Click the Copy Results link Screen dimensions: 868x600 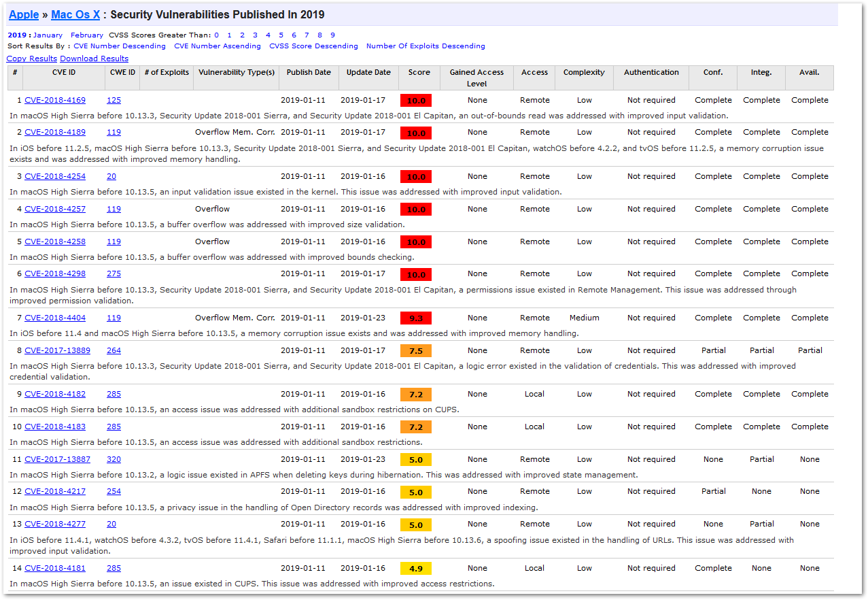click(x=32, y=59)
